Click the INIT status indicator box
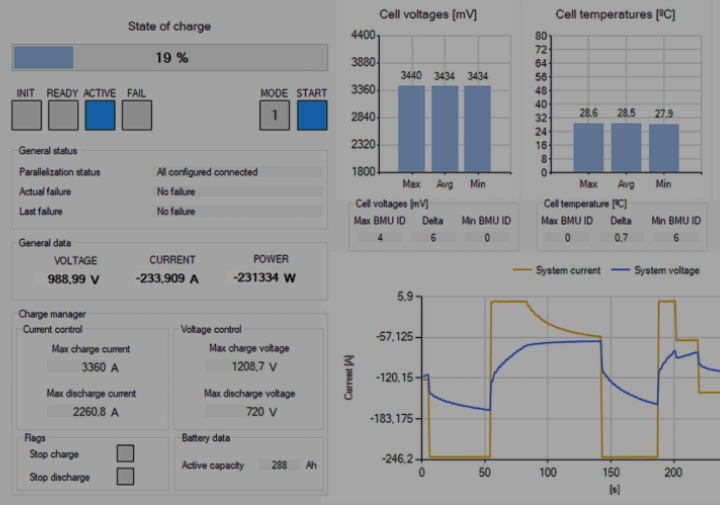 tap(27, 116)
